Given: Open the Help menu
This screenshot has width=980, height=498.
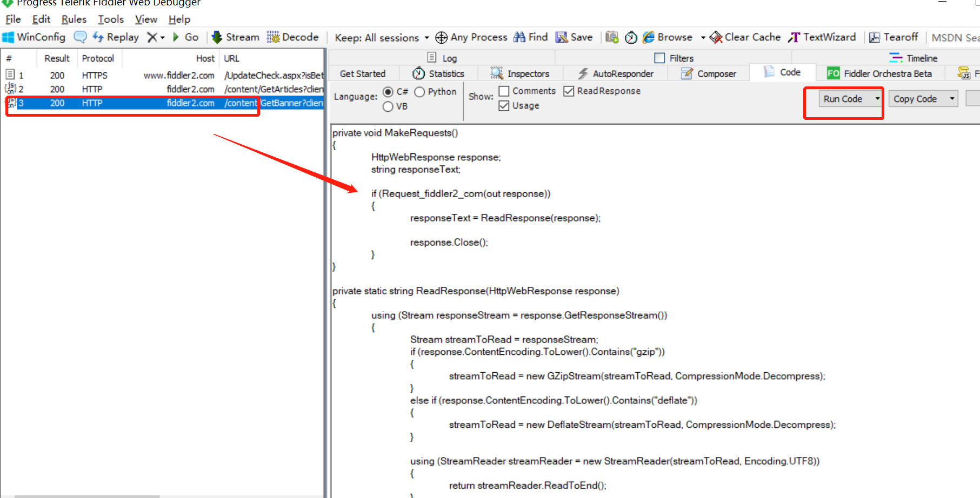Looking at the screenshot, I should coord(179,19).
